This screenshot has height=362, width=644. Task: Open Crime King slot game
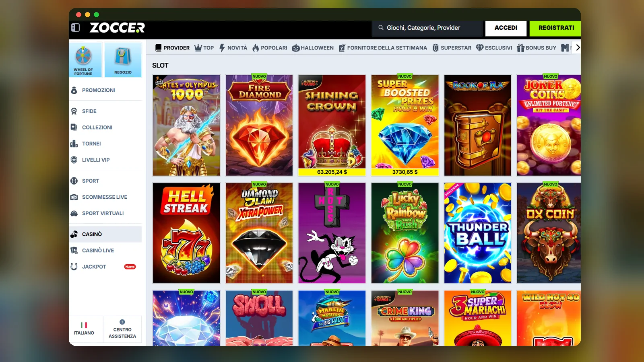[x=405, y=318]
